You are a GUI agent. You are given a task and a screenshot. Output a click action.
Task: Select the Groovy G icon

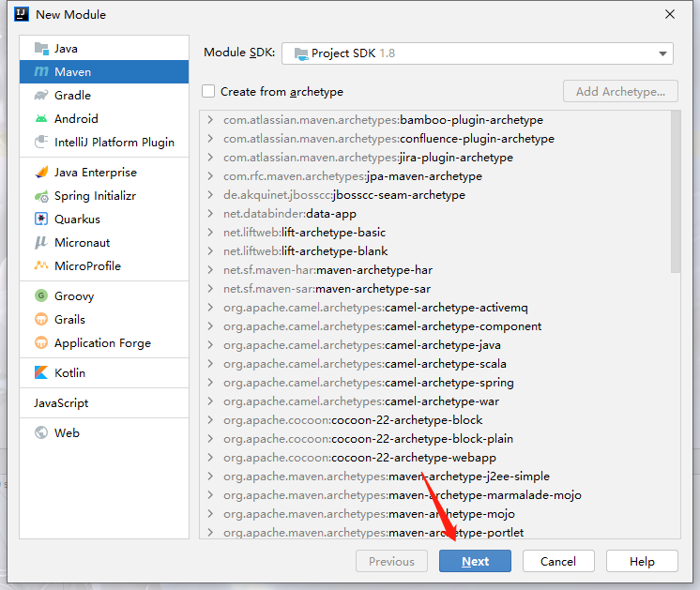tap(41, 295)
